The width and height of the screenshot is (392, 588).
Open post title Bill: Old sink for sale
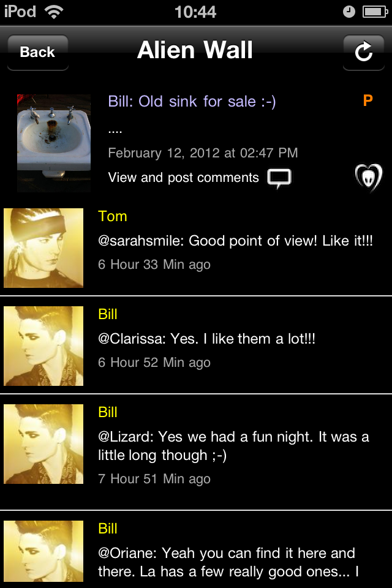[x=192, y=102]
